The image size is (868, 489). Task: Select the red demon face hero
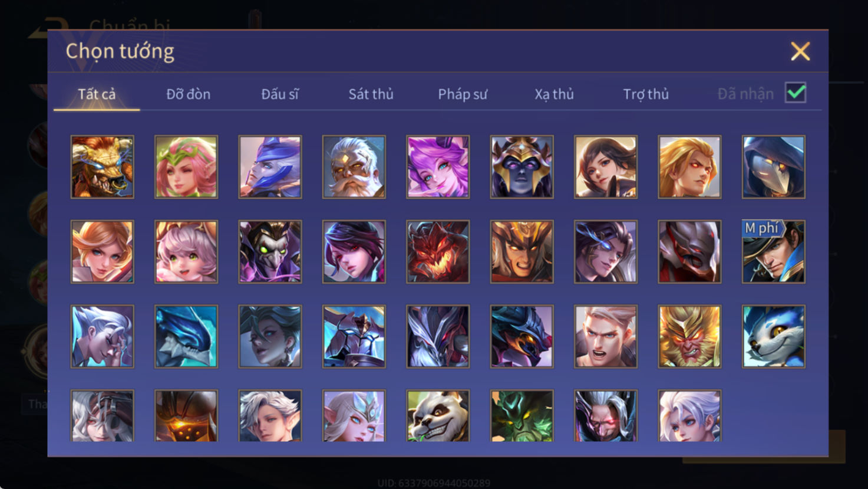(x=438, y=252)
